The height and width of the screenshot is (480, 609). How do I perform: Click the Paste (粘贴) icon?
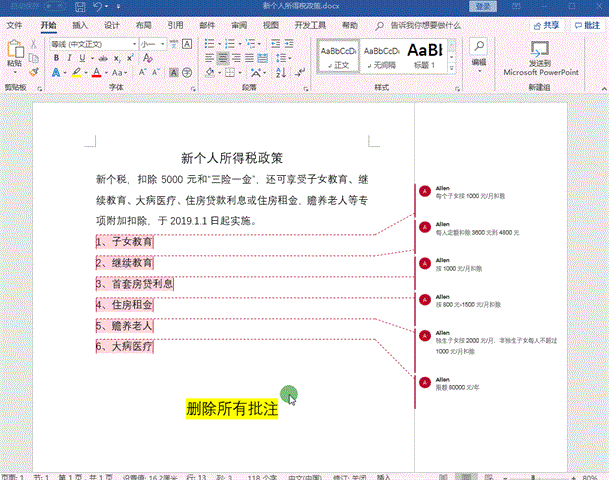[x=14, y=52]
